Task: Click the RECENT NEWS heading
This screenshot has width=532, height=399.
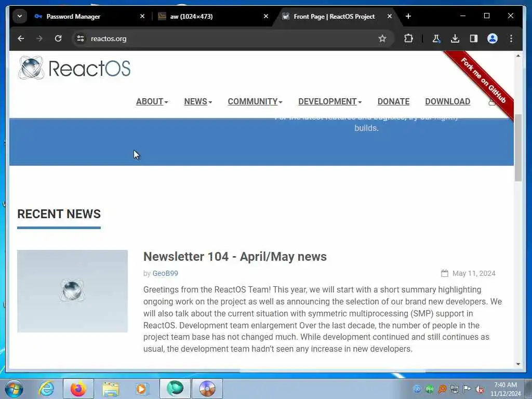Action: coord(59,214)
